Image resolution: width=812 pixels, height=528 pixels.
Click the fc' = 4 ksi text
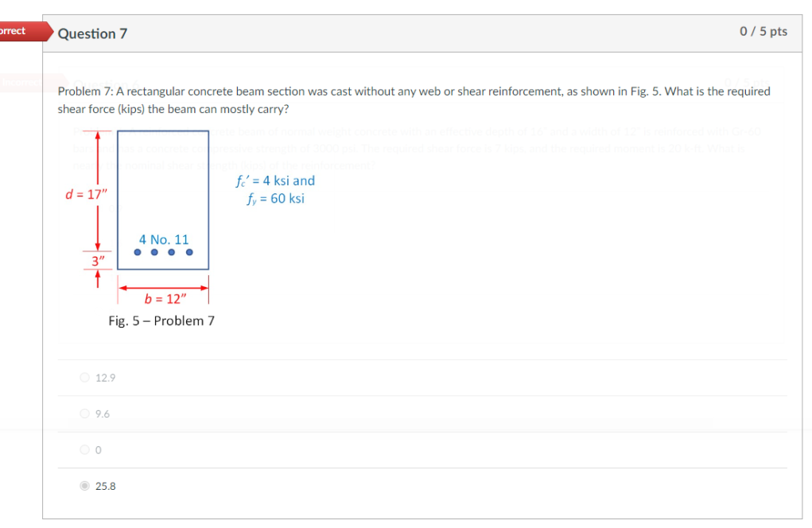274,181
